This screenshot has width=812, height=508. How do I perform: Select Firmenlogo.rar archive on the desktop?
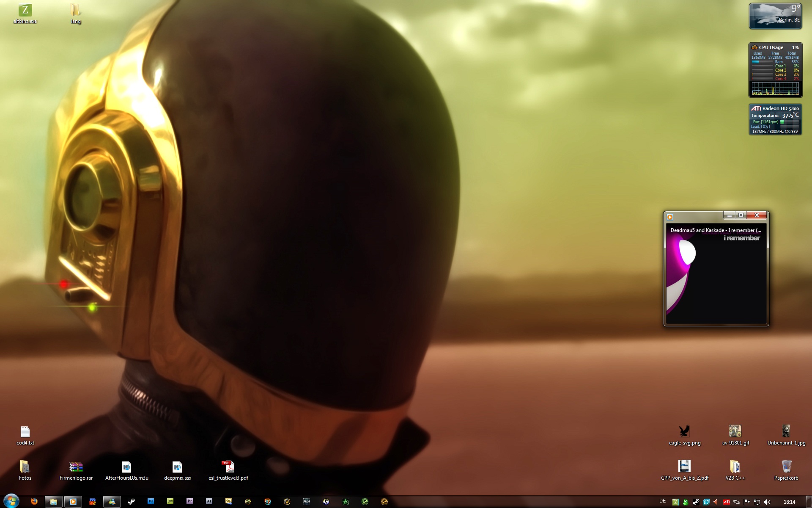click(x=76, y=467)
